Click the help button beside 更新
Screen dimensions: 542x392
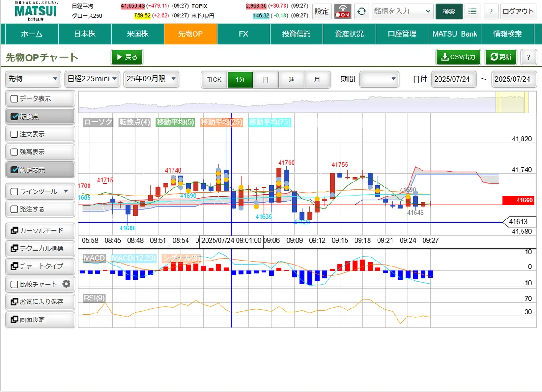[528, 57]
